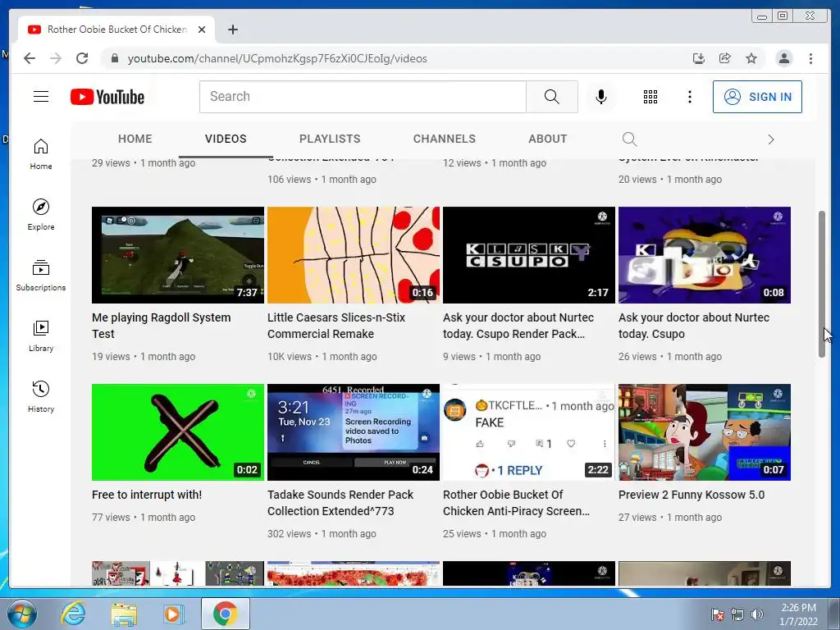This screenshot has width=840, height=630.
Task: Open Windows Explorer from the taskbar
Action: click(124, 614)
